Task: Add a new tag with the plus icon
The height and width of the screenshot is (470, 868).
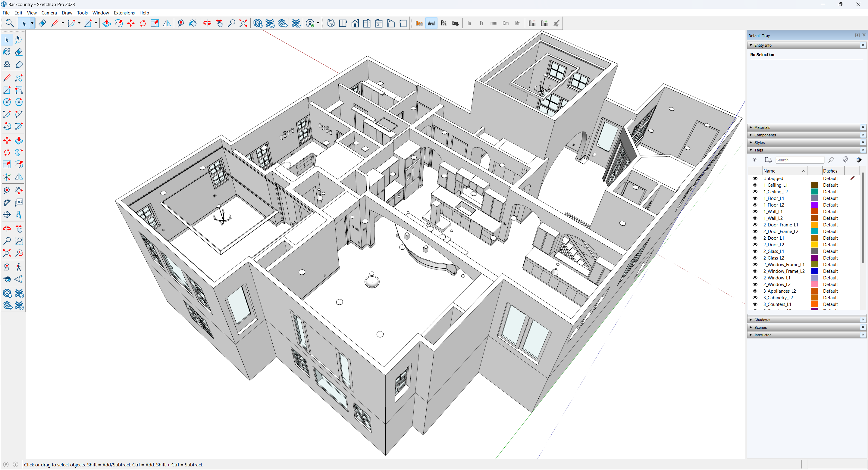Action: [755, 160]
